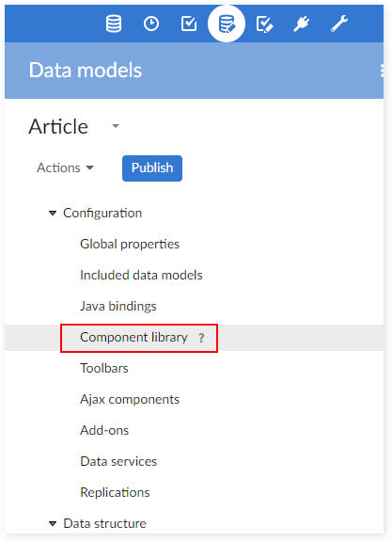Open the Workflow models edit-check icon

click(264, 24)
